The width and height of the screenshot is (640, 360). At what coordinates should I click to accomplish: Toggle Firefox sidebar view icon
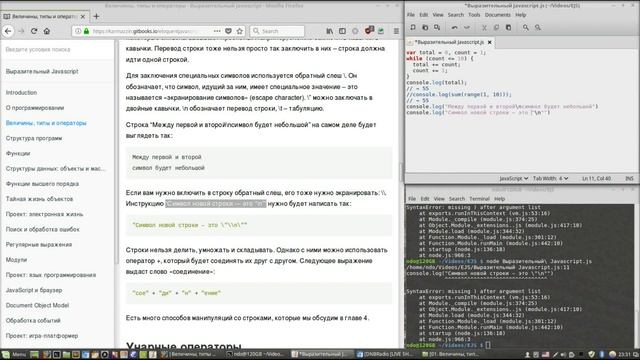click(342, 31)
